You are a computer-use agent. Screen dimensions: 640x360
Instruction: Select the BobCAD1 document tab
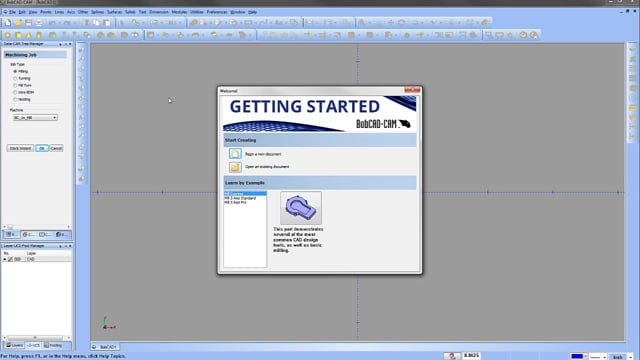105,347
